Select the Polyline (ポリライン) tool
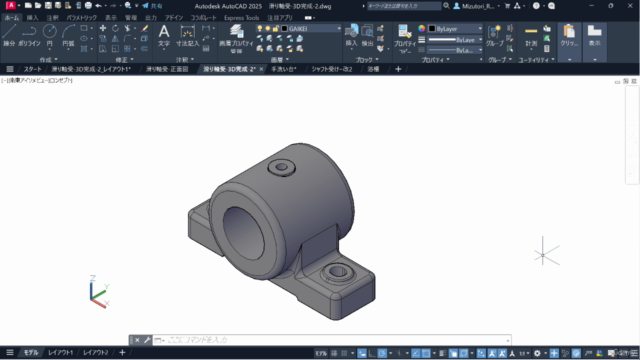 point(29,35)
